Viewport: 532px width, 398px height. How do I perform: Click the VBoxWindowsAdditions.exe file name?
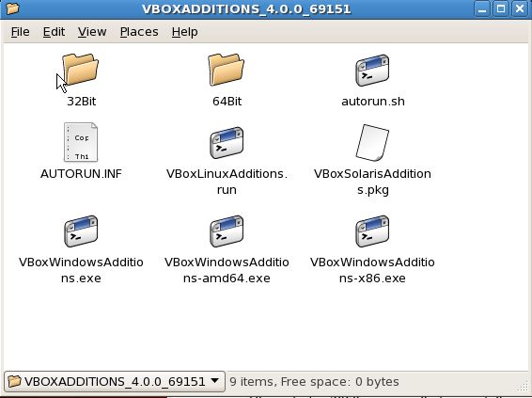tap(81, 270)
